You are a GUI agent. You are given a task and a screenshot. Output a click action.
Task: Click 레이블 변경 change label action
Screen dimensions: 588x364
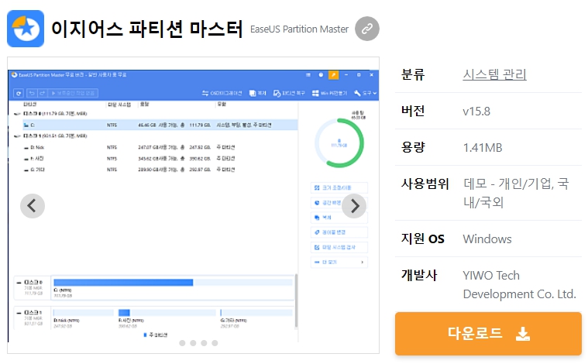(x=339, y=232)
